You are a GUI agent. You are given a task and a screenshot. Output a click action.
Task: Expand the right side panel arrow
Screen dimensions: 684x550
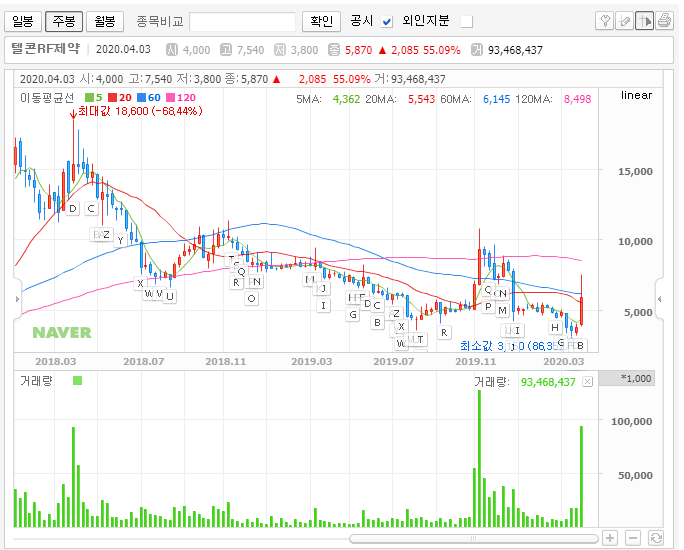tap(660, 299)
